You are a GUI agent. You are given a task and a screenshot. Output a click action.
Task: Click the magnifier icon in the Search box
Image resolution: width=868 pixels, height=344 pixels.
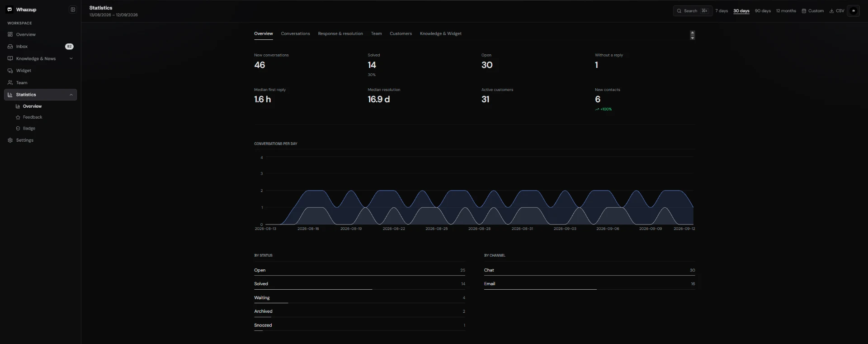pyautogui.click(x=679, y=11)
